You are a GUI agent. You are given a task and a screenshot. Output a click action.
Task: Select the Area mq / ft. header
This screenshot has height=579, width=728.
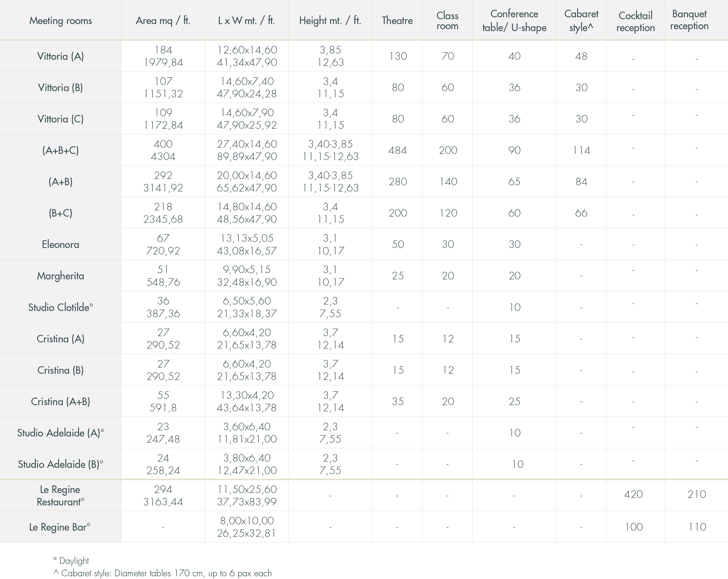163,21
